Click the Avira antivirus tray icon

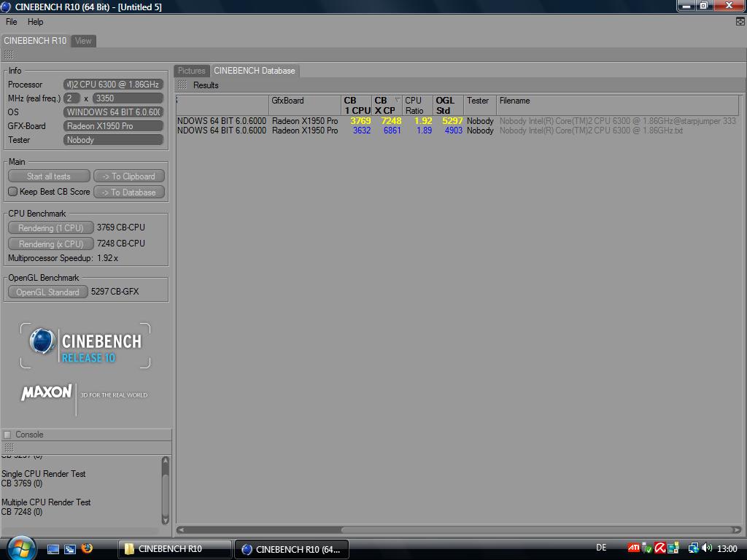(x=659, y=548)
